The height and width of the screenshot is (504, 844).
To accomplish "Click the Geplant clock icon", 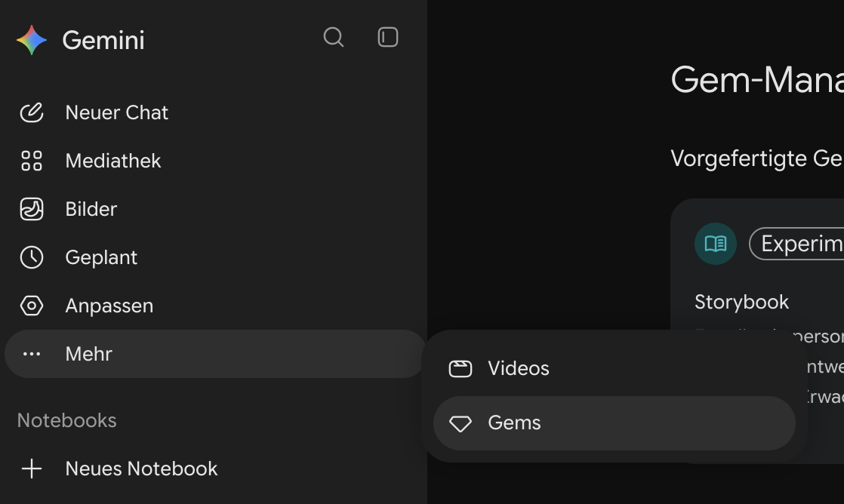I will pos(32,257).
